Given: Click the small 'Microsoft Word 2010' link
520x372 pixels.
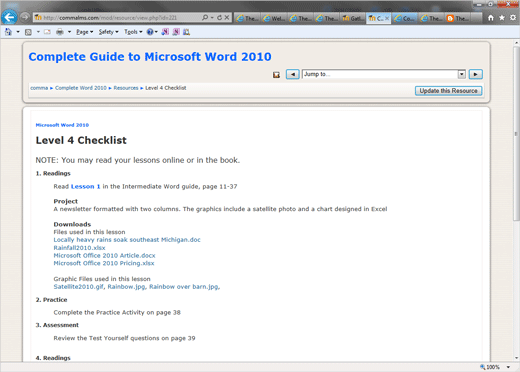Looking at the screenshot, I should (62, 125).
